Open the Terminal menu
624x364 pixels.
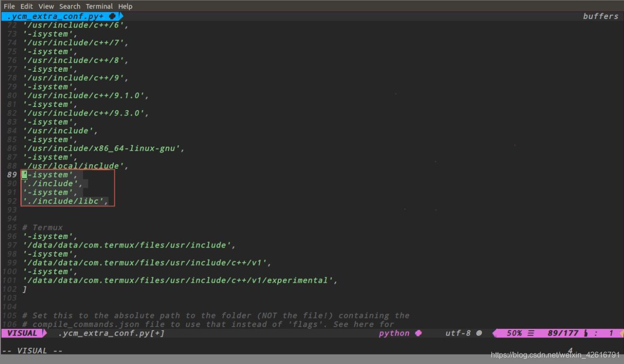click(x=99, y=6)
